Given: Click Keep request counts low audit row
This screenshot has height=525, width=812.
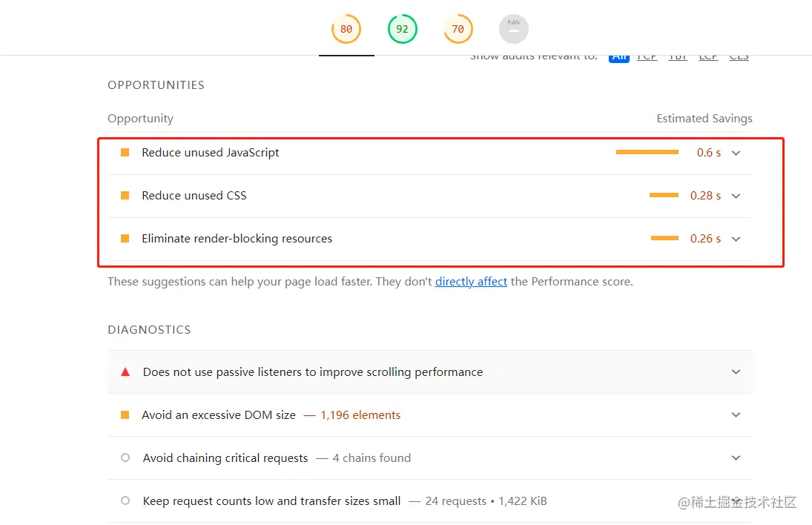Looking at the screenshot, I should 271,501.
